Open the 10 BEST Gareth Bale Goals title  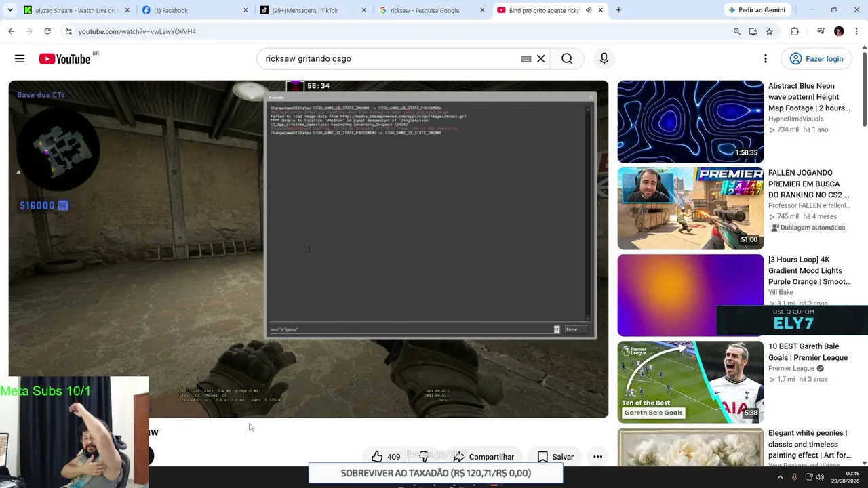(808, 352)
